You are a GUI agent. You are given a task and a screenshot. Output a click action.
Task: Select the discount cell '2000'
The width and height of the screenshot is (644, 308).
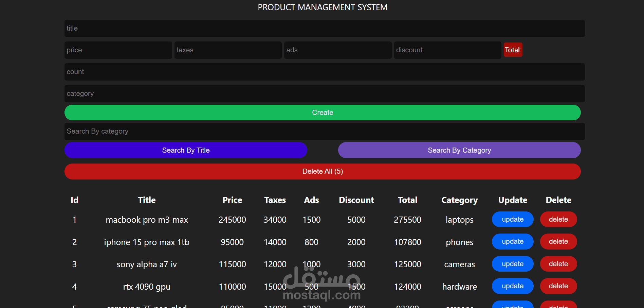[356, 242]
